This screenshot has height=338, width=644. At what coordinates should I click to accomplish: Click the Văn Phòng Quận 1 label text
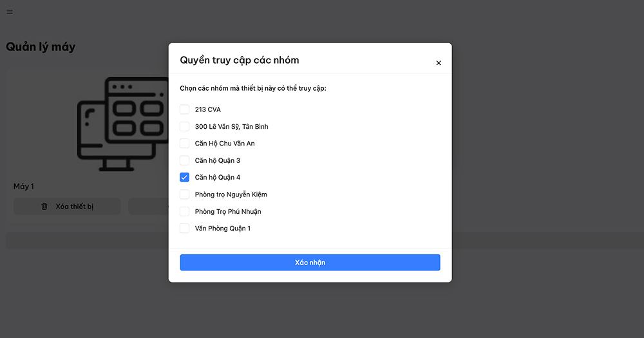[x=223, y=229]
